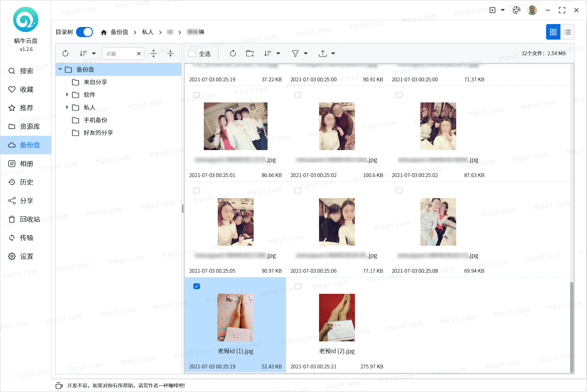Screen dimensions: 587x392
Task: Open 设置 settings from the sidebar
Action: click(x=26, y=256)
